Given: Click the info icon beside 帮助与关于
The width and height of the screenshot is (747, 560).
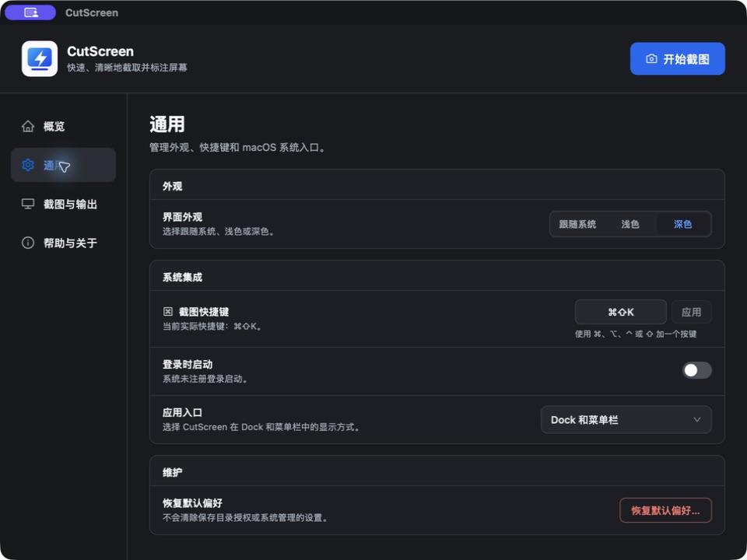Looking at the screenshot, I should tap(28, 243).
